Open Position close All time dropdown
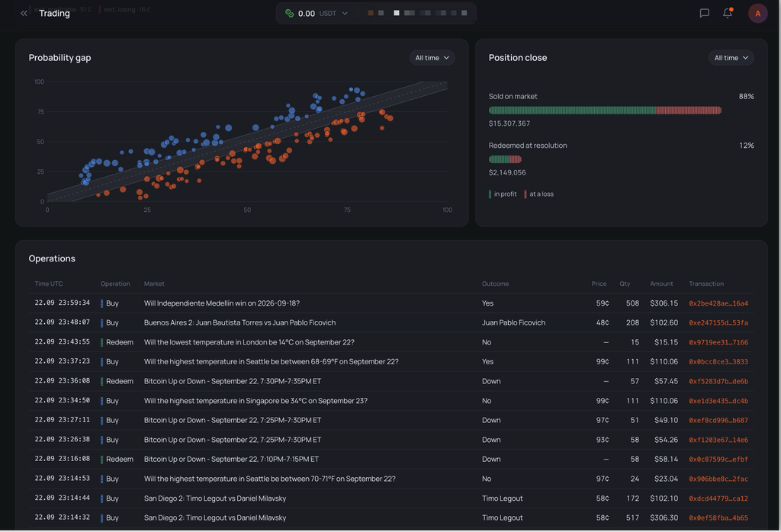Image resolution: width=781 pixels, height=532 pixels. [731, 58]
